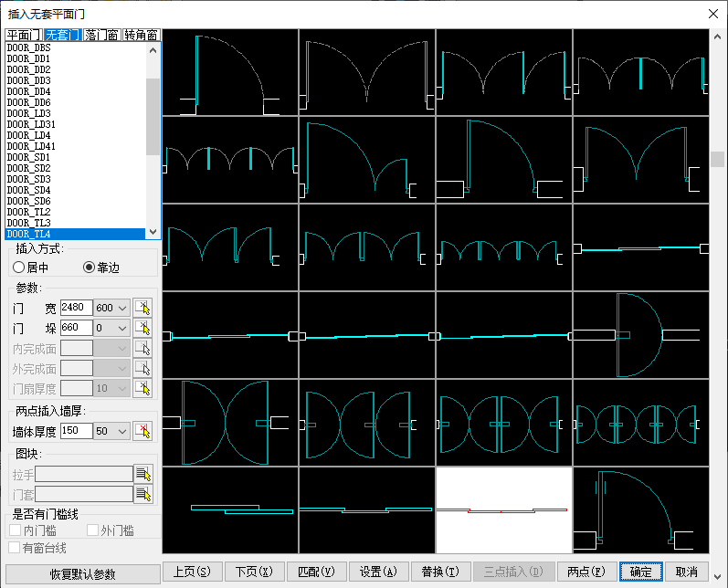Switch to the 落门窗 tab

tap(101, 35)
